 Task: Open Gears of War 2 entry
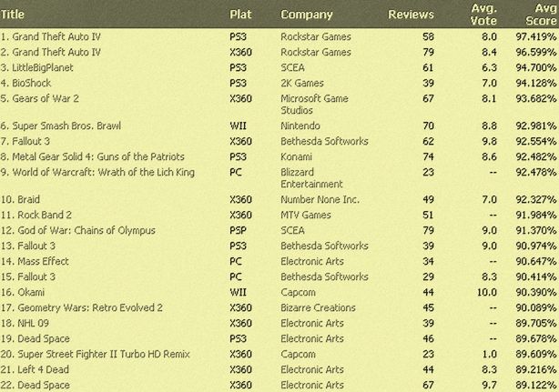coord(46,98)
